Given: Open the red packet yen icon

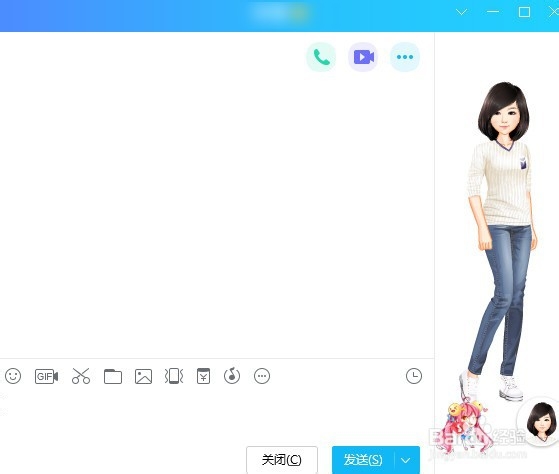Looking at the screenshot, I should click(x=204, y=376).
